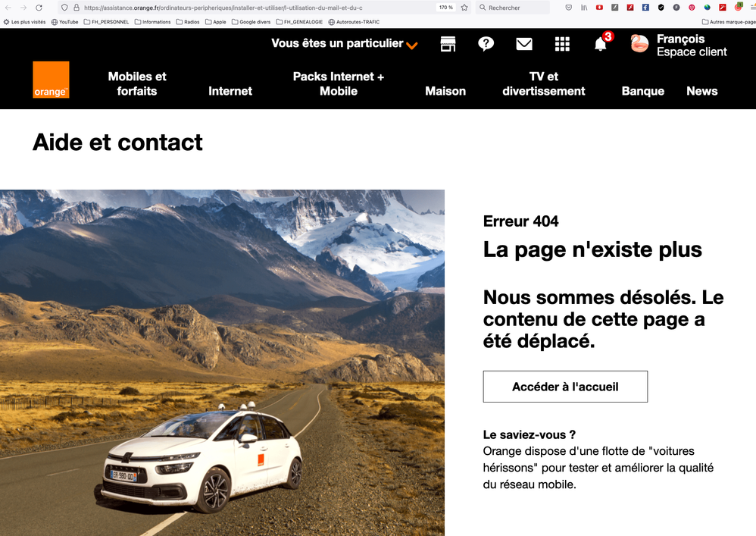Viewport: 756px width, 536px height.
Task: Open the help question-mark bubble icon
Action: (x=486, y=43)
